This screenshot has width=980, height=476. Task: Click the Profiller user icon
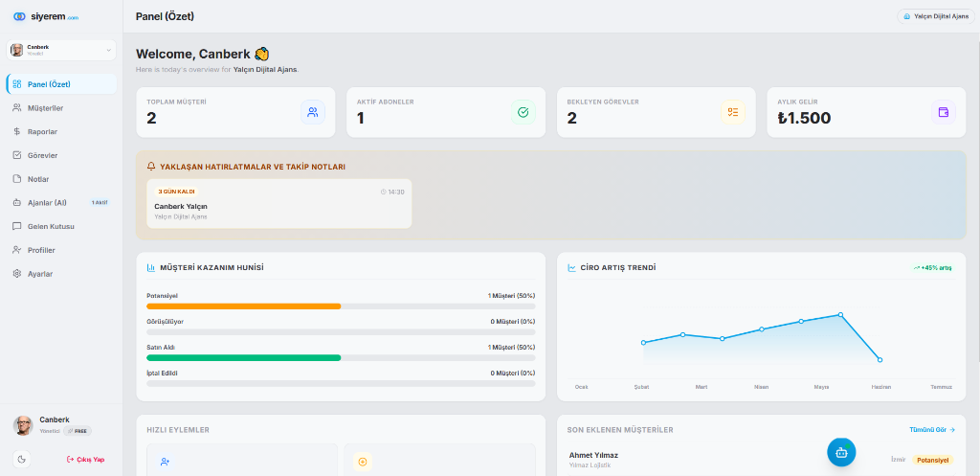pyautogui.click(x=17, y=250)
